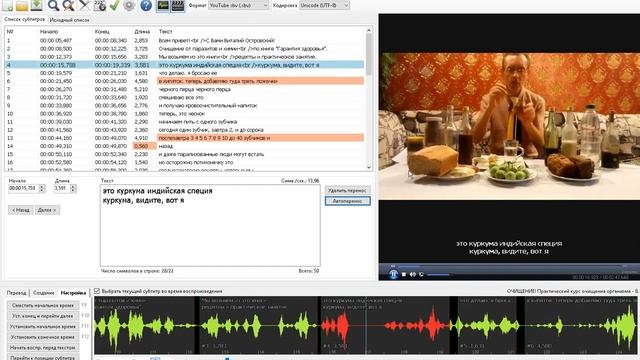Open settings gear icon
Image resolution: width=640 pixels, height=360 pixels.
129,5
